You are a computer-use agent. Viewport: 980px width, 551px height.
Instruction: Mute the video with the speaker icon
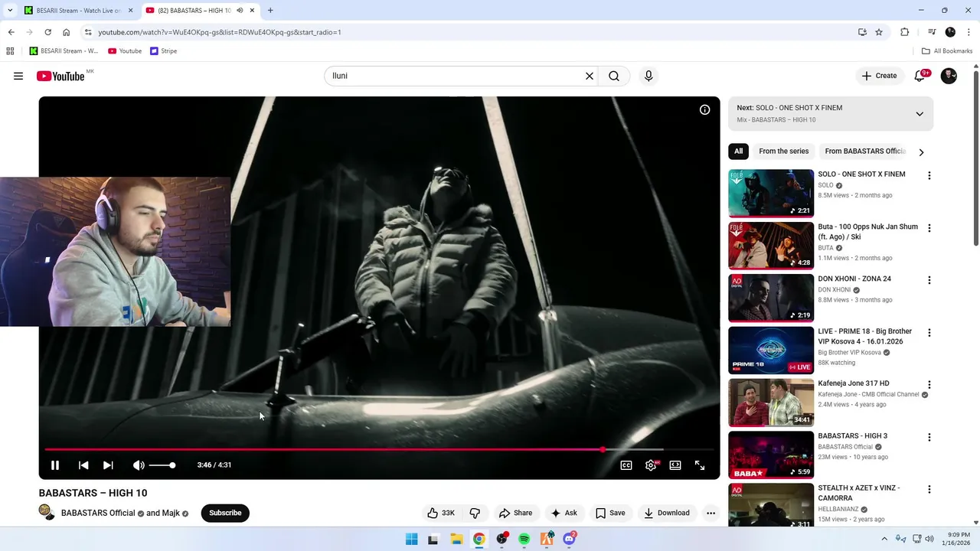click(139, 465)
